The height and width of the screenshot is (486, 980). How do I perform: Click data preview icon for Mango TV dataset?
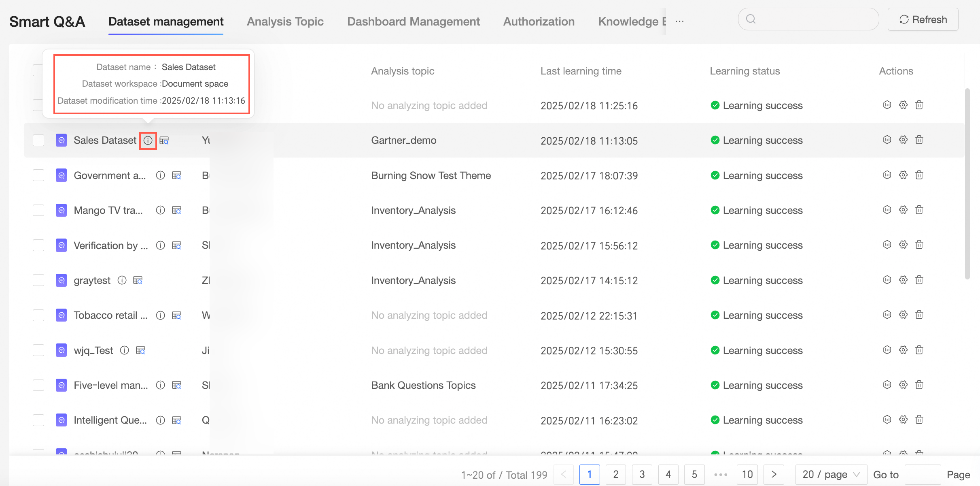point(177,210)
